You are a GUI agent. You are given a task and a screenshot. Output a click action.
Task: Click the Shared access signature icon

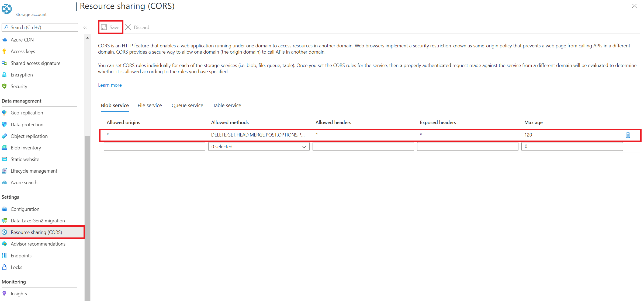4,63
